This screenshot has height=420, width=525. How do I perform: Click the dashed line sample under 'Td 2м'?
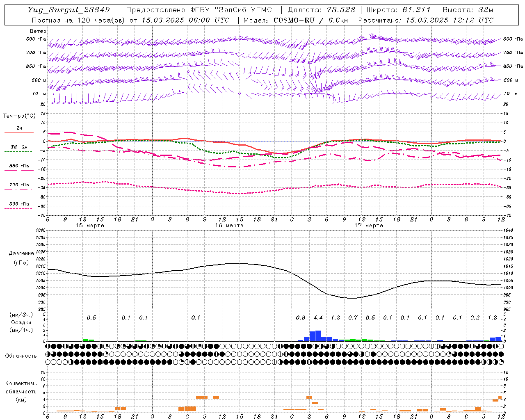coord(18,152)
